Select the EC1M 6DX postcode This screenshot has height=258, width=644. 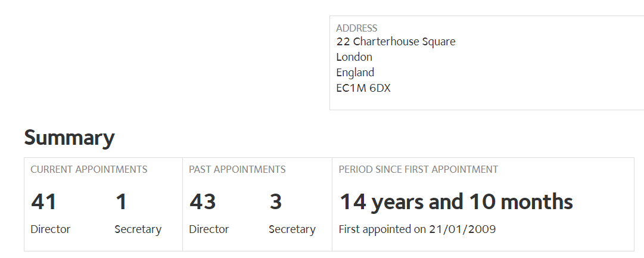point(363,88)
